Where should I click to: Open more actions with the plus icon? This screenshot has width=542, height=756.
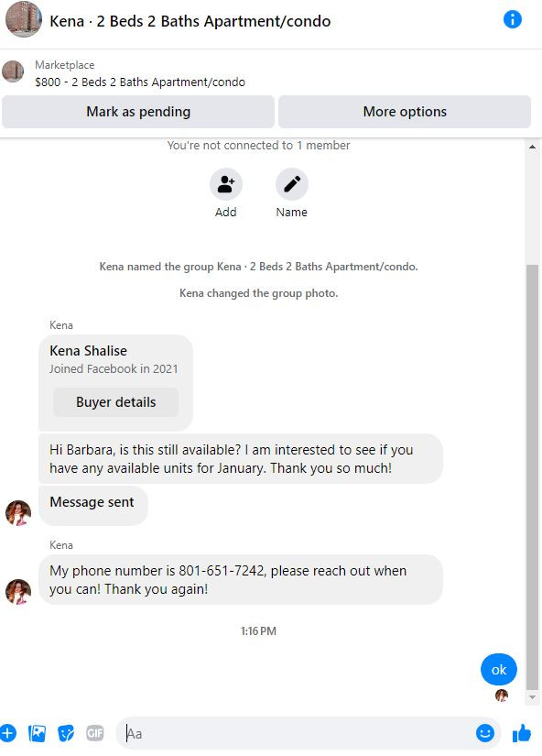tap(7, 733)
